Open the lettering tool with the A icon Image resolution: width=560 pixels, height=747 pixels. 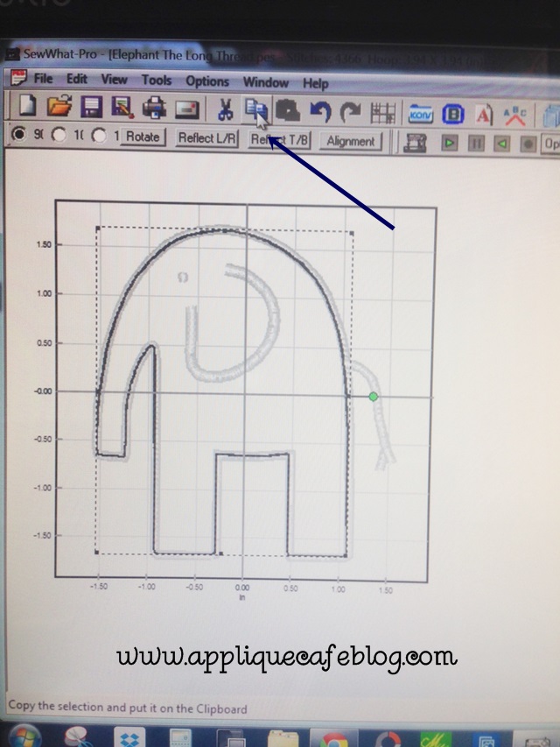coord(483,114)
